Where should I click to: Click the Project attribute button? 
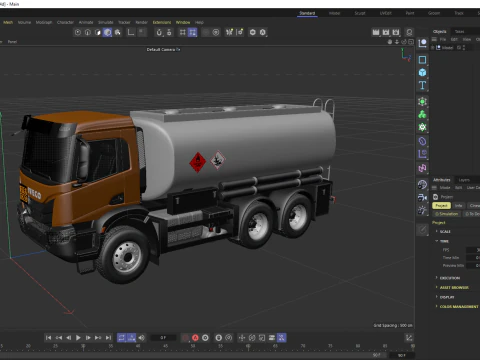click(441, 206)
